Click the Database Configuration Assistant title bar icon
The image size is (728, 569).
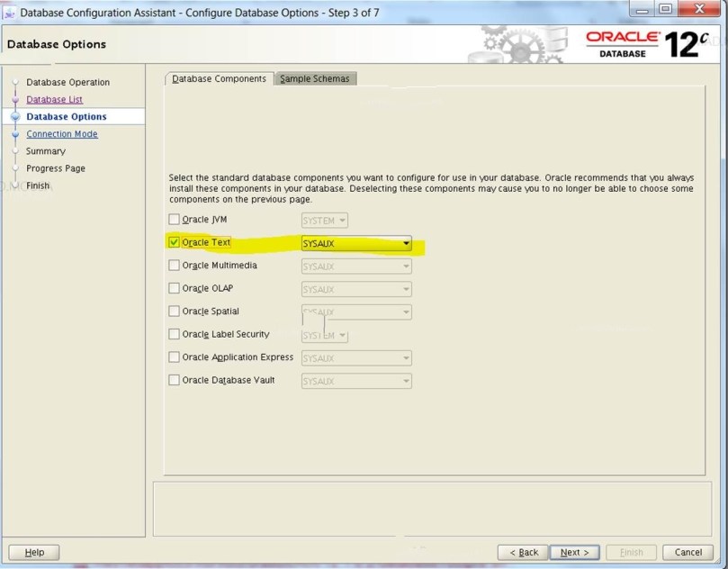click(x=9, y=14)
